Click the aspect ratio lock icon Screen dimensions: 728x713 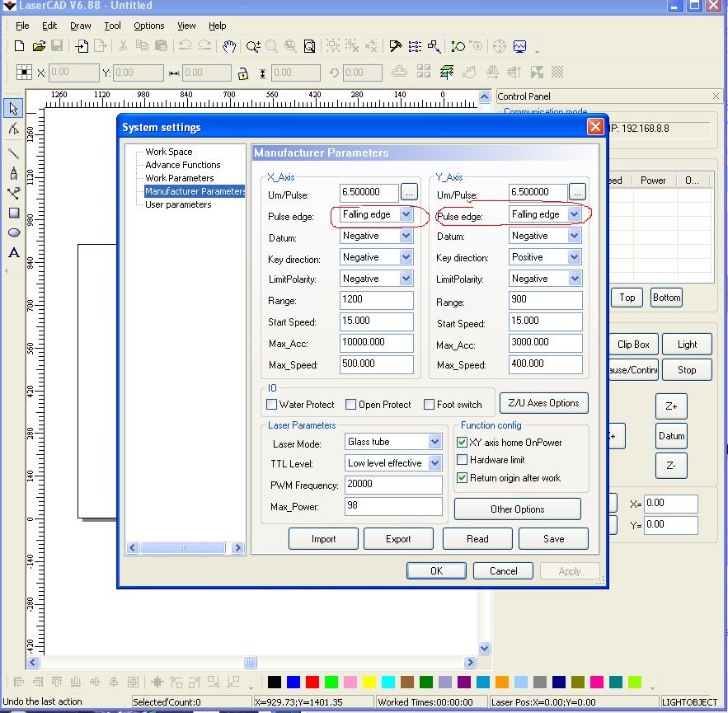coord(242,73)
